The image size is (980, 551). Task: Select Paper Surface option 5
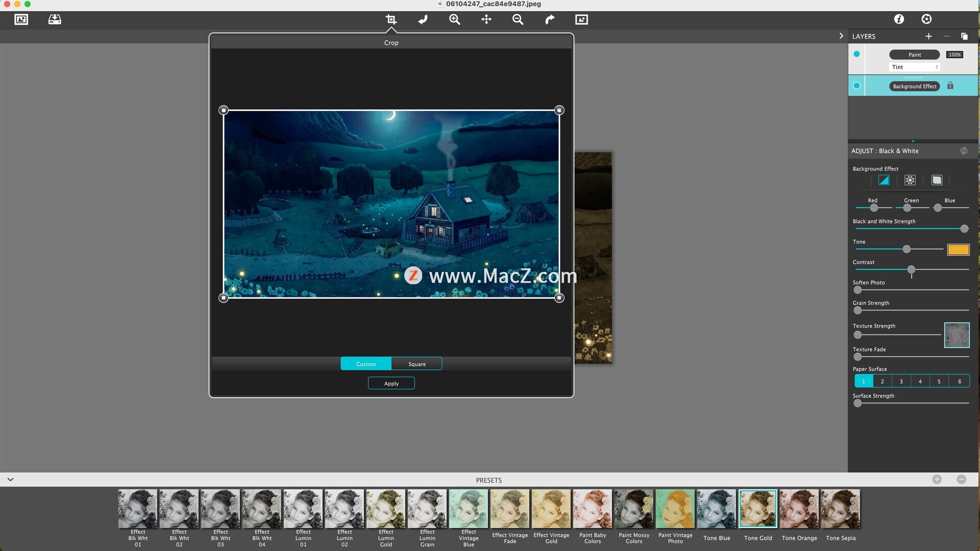coord(939,381)
